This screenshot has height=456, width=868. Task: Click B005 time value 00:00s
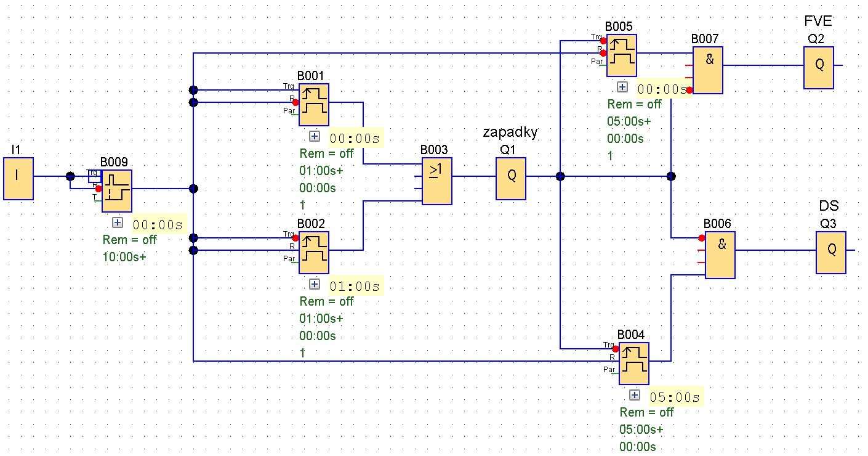pos(662,89)
